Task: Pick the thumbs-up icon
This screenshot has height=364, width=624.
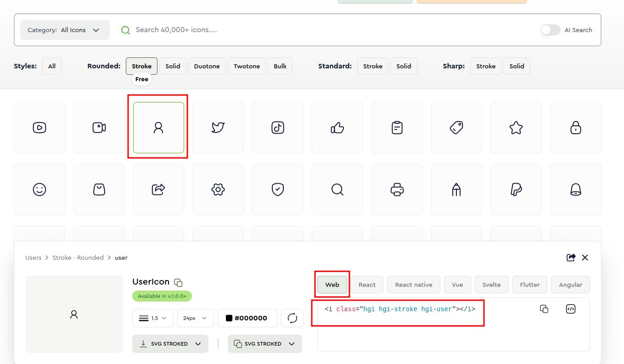Action: (337, 128)
